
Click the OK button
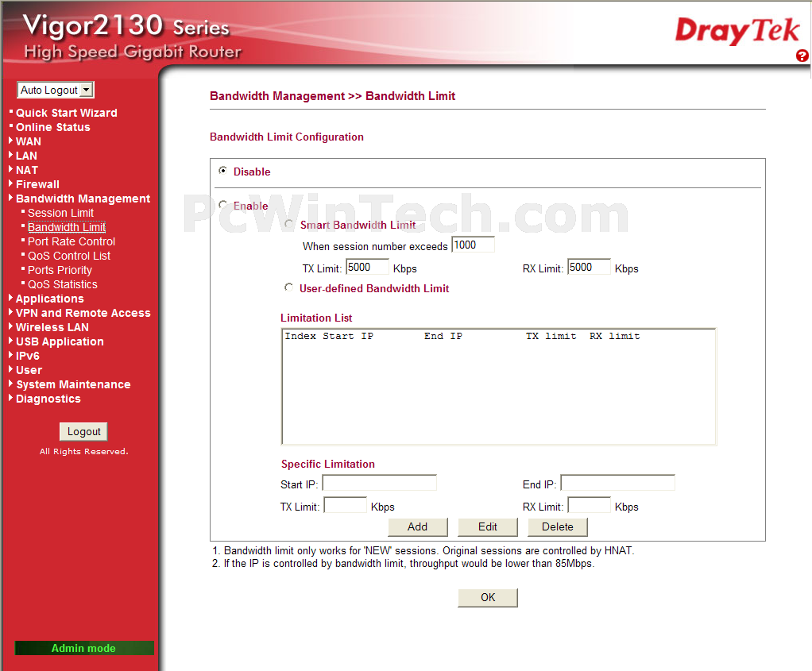pos(488,597)
